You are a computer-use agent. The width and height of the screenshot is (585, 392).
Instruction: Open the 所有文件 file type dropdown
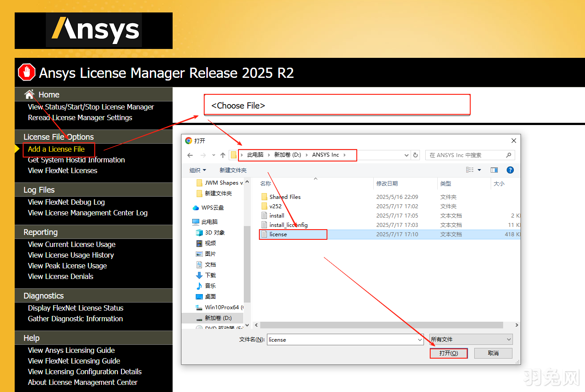click(x=470, y=339)
